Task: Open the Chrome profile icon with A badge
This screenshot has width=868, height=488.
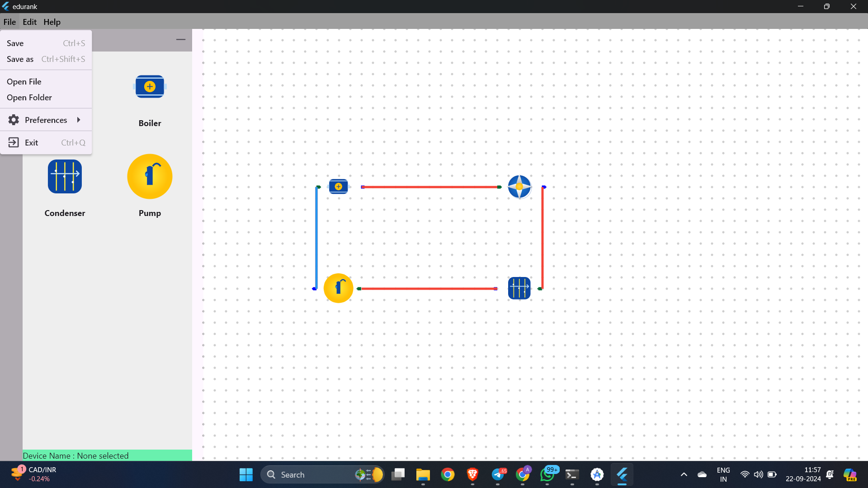Action: [x=523, y=474]
